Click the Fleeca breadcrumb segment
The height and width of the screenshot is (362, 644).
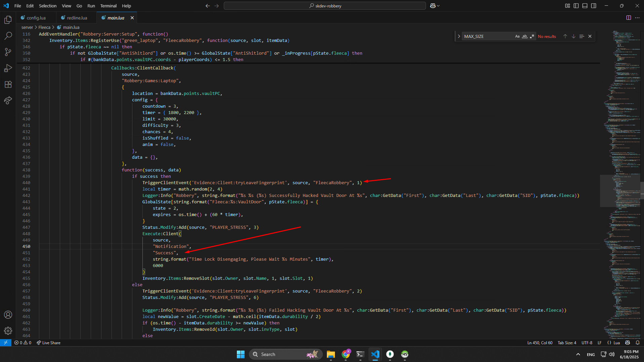tap(44, 27)
